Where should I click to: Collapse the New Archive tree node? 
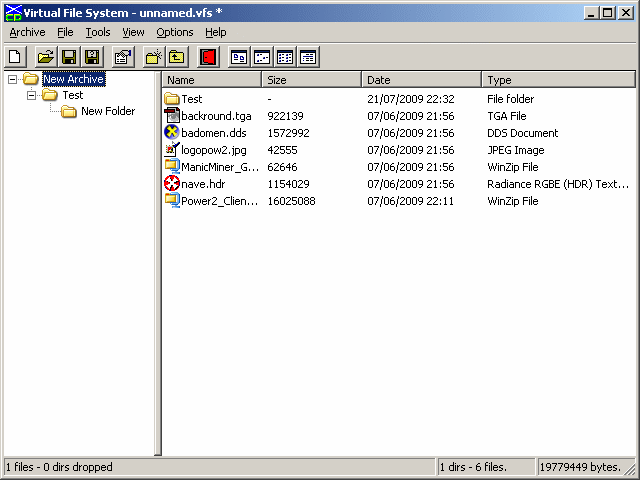[x=13, y=79]
